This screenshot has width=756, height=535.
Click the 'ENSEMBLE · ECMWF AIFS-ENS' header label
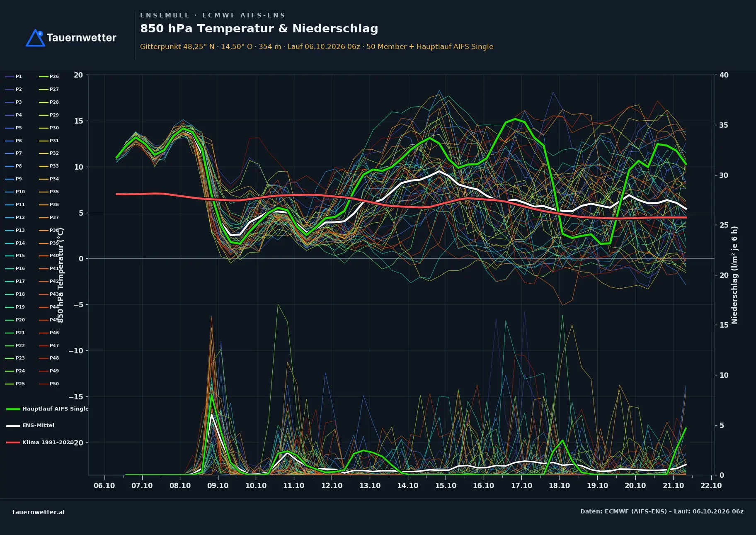[x=213, y=15]
